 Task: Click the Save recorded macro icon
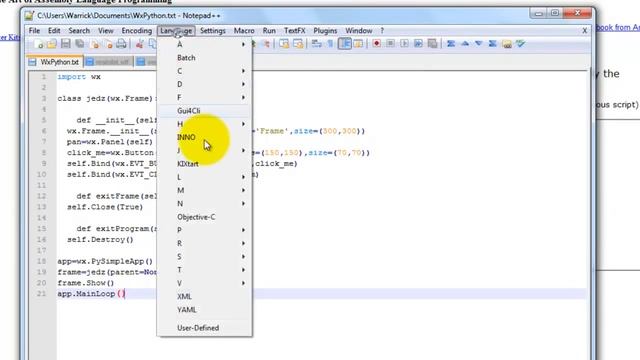pyautogui.click(x=432, y=43)
